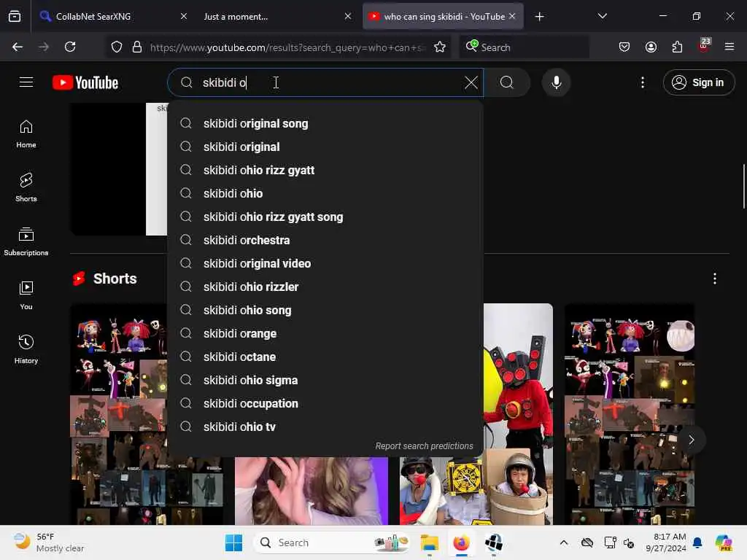Open Shorts shelf more options menu
The width and height of the screenshot is (747, 560).
click(715, 279)
